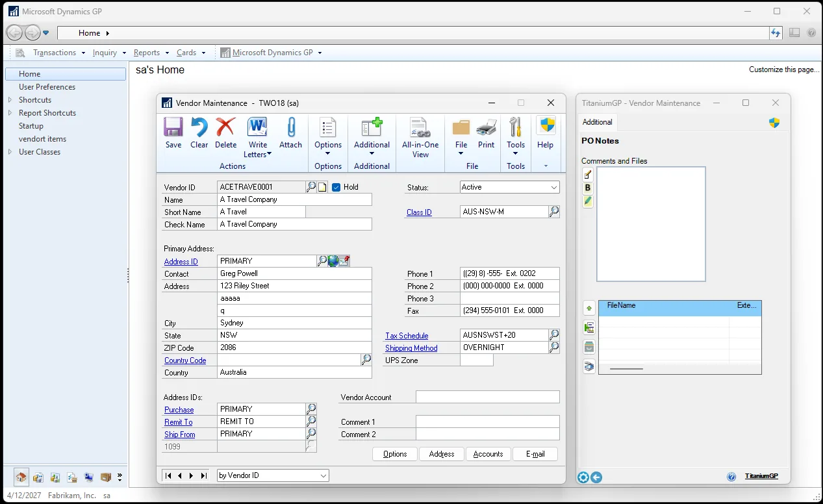The height and width of the screenshot is (504, 823).
Task: Go to last vendor record
Action: 204,475
